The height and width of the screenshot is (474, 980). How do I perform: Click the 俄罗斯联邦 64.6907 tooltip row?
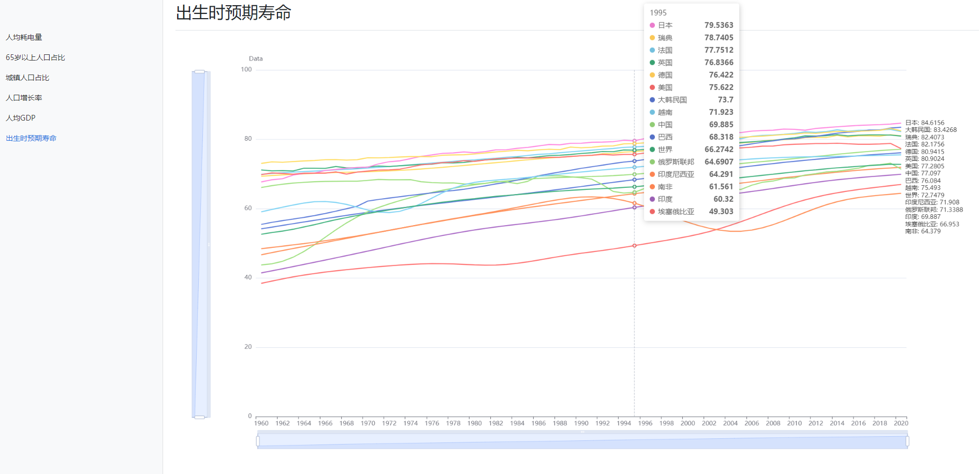click(x=692, y=162)
